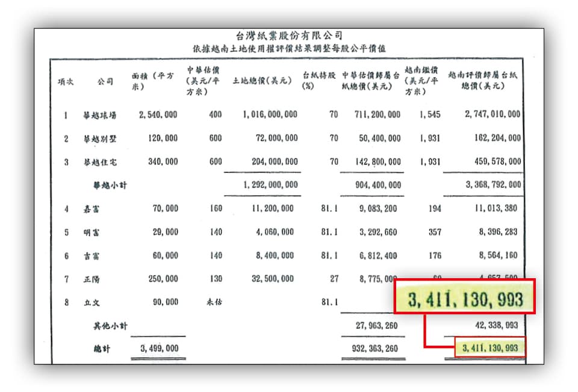Select land value 4,060,000
This screenshot has height=392, width=578.
pos(275,232)
